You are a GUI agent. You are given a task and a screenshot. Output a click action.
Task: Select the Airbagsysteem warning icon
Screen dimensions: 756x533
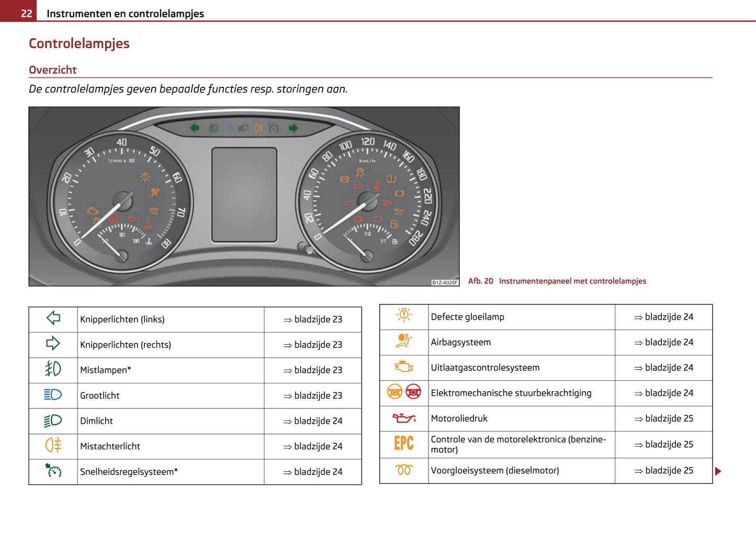404,341
